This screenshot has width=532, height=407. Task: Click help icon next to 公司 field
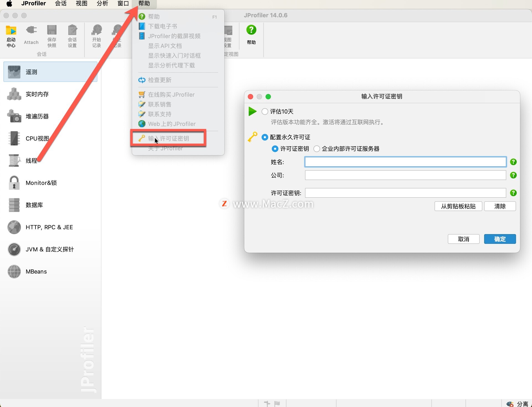click(x=513, y=175)
